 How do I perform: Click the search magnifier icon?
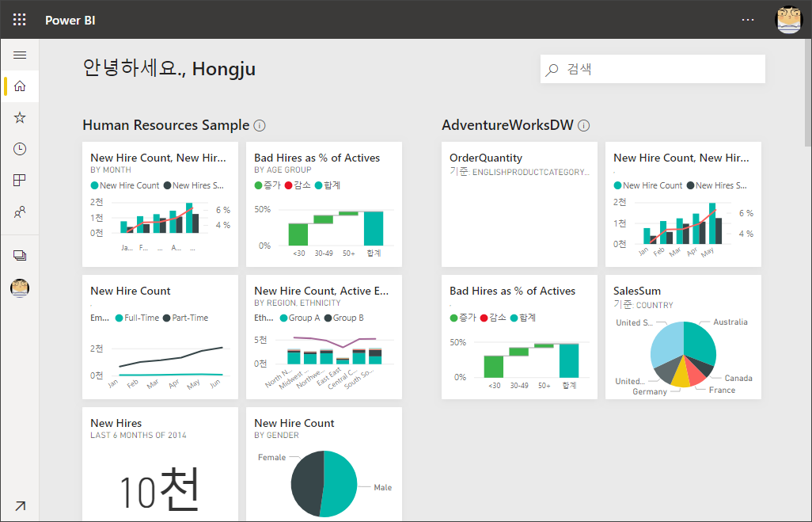click(552, 70)
